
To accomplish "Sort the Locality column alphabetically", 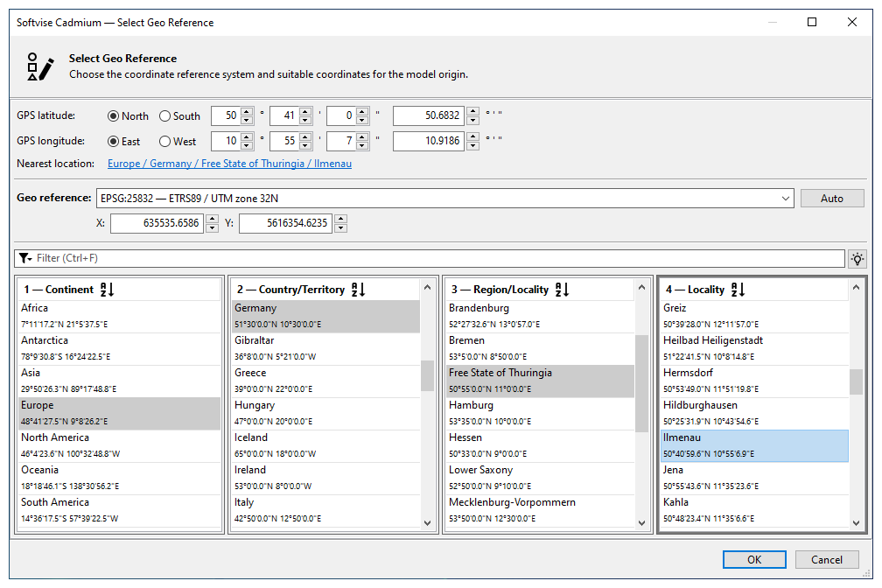I will tap(738, 290).
